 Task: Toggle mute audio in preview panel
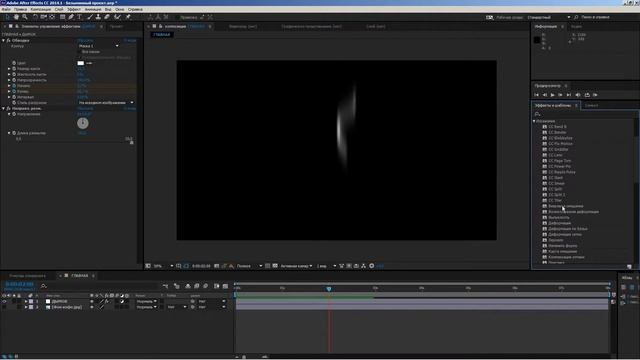click(x=578, y=95)
